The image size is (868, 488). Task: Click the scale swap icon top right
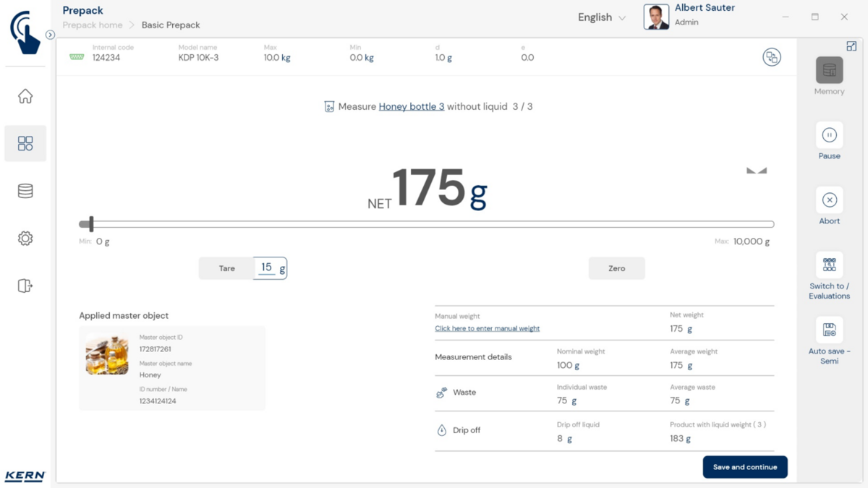(x=772, y=57)
